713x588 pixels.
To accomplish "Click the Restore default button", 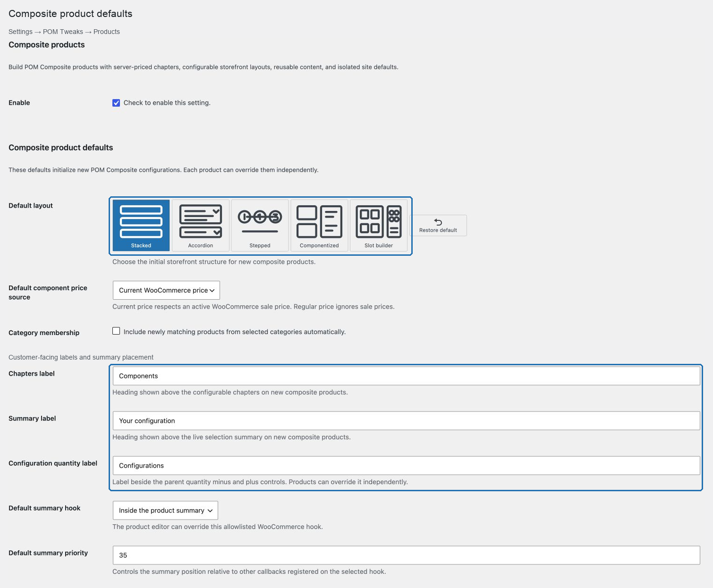I will pos(438,226).
